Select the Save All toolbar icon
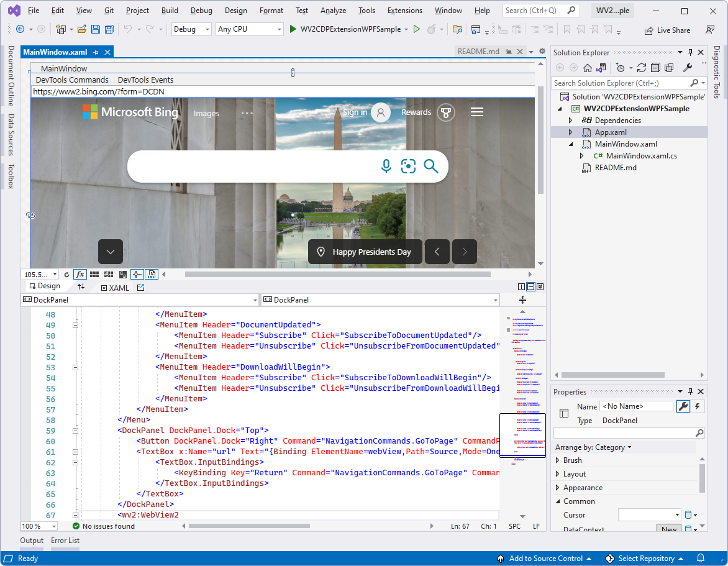The image size is (728, 566). point(109,29)
